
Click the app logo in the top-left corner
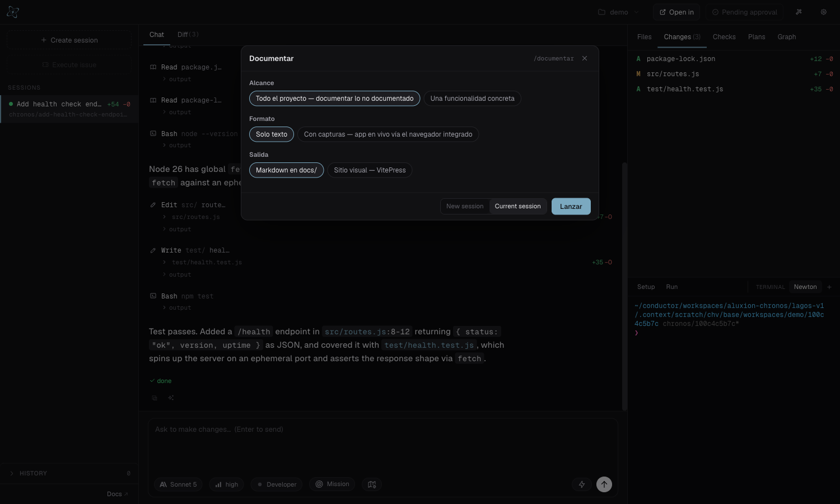13,12
